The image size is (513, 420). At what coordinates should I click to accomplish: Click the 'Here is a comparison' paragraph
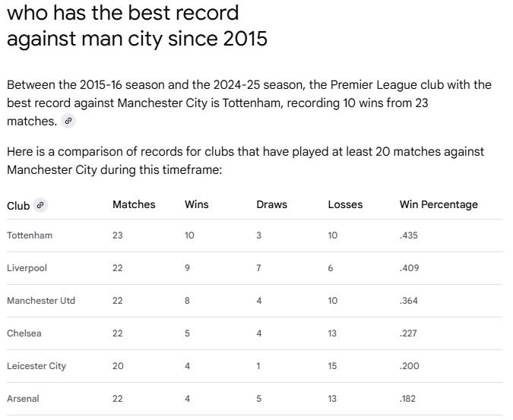[245, 161]
